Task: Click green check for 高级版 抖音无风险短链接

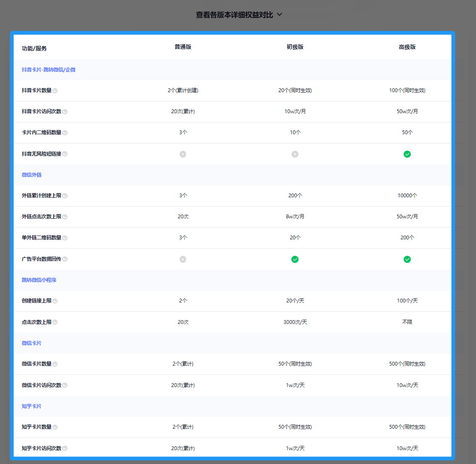Action: tap(407, 154)
